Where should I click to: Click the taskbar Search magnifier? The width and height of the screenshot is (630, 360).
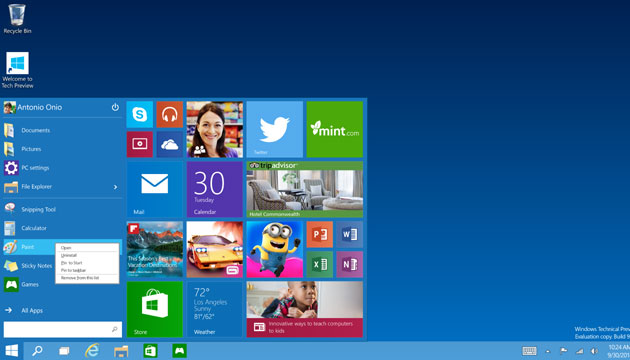(x=37, y=351)
